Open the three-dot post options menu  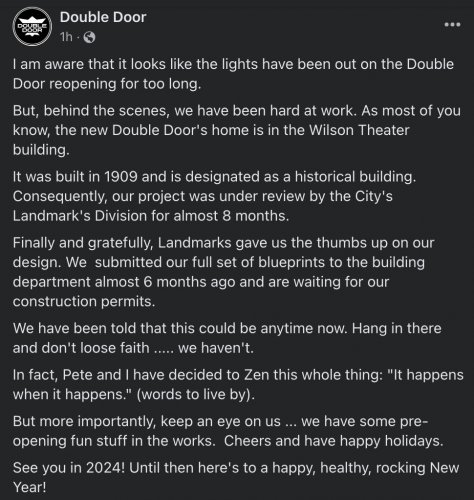[452, 25]
